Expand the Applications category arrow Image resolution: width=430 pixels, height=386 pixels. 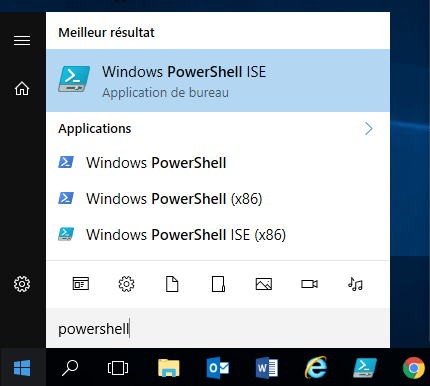[x=369, y=129]
